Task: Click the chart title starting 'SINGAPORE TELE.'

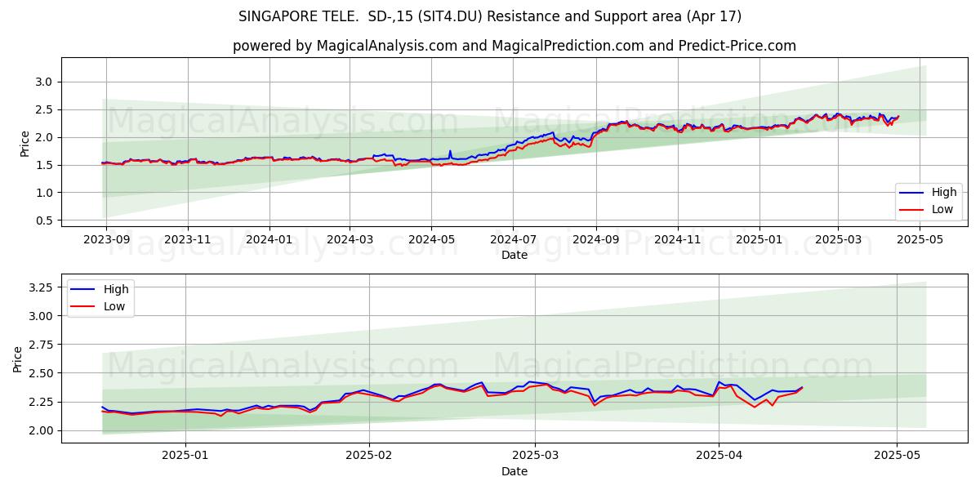Action: (490, 16)
